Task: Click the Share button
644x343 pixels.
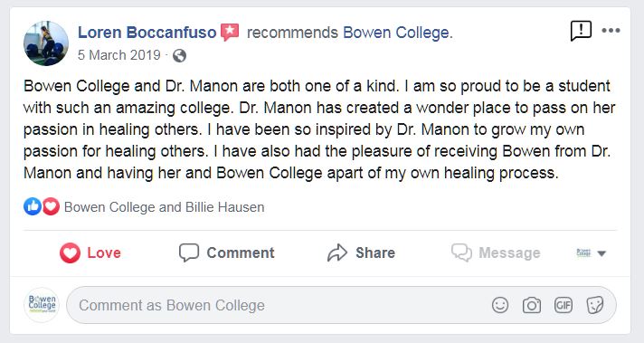Action: [361, 252]
